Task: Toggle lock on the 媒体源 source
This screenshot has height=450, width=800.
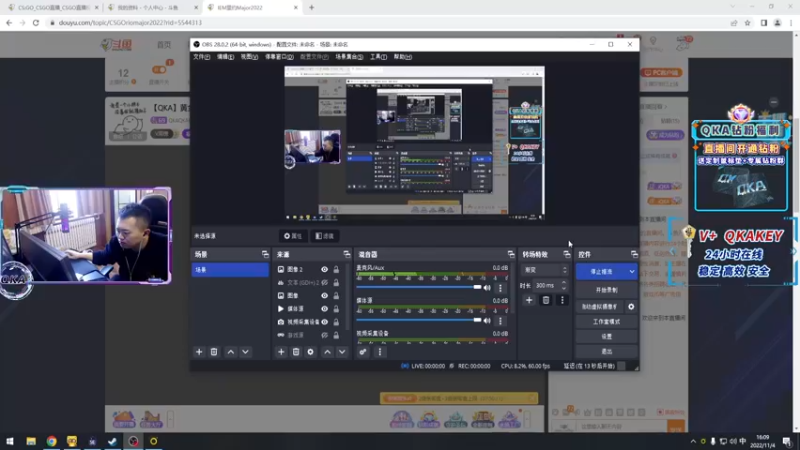Action: point(336,309)
